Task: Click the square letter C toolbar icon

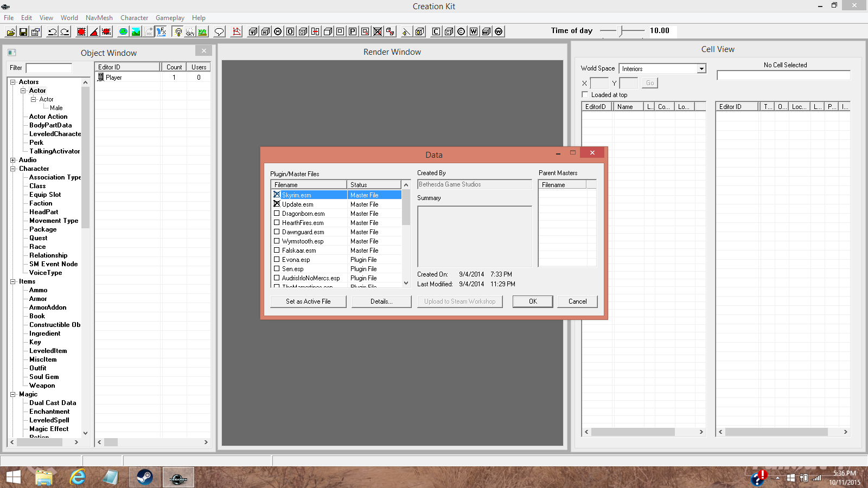Action: click(x=436, y=31)
